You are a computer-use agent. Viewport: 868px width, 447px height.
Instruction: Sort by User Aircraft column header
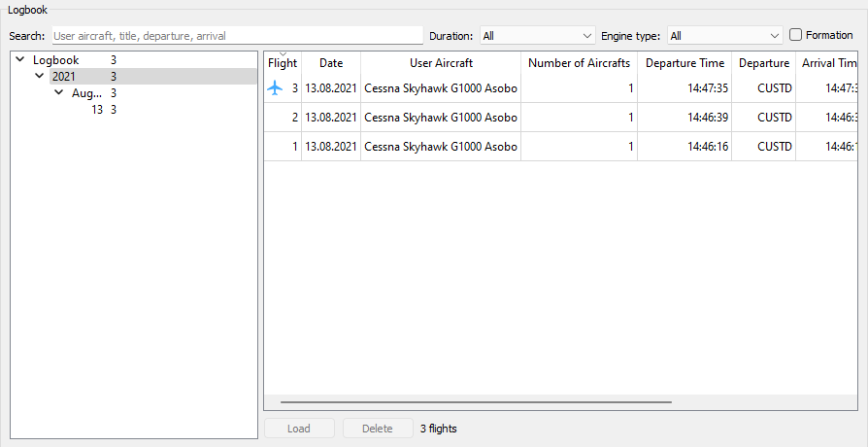click(441, 63)
